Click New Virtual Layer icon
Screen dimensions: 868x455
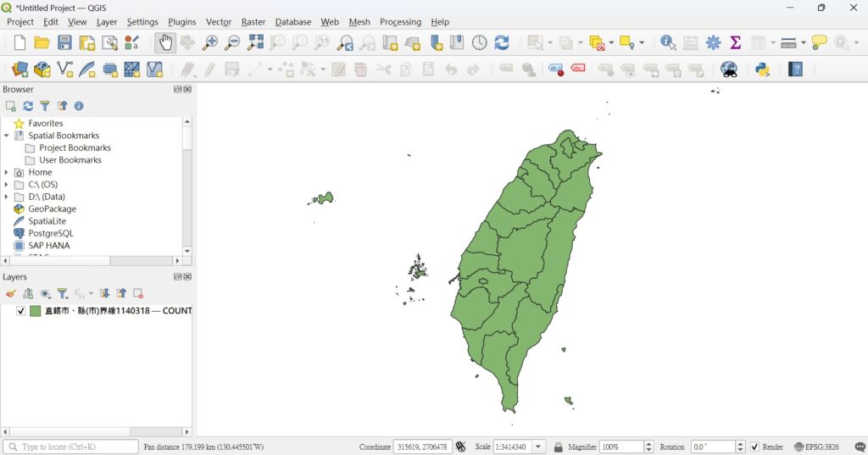point(154,69)
